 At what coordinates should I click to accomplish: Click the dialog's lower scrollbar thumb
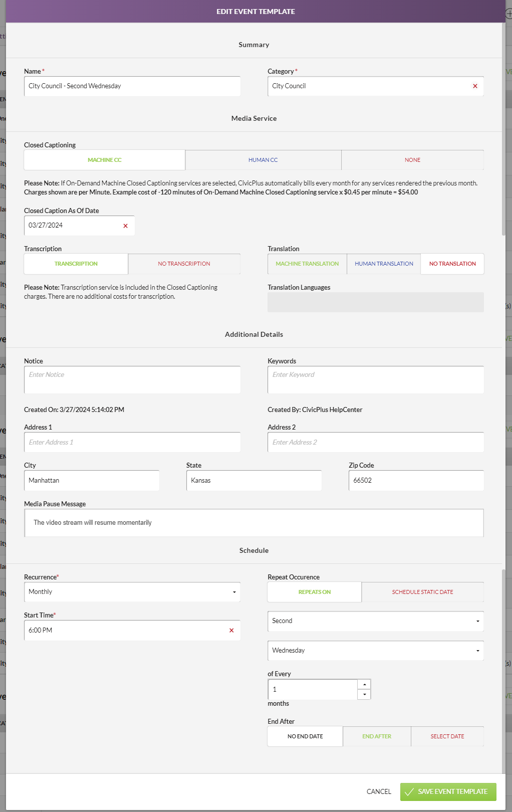(503, 672)
